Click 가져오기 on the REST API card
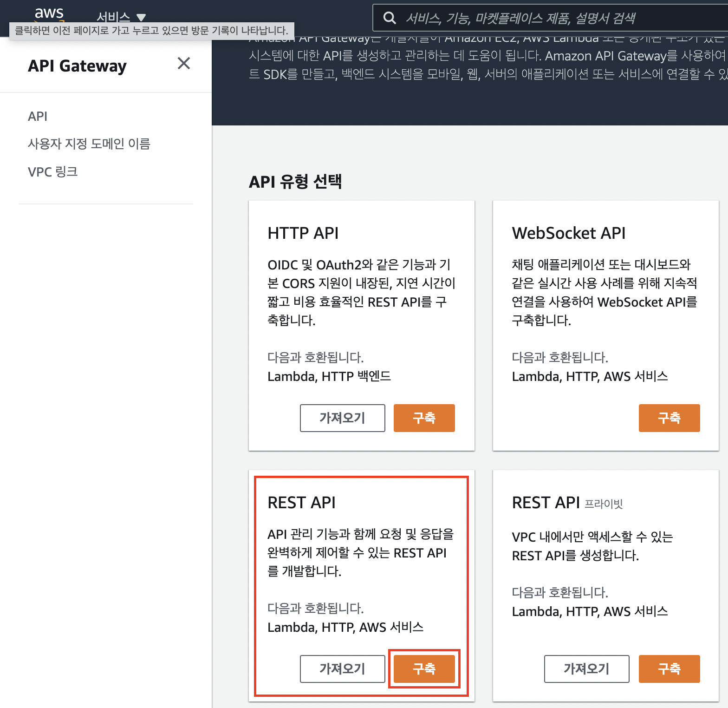This screenshot has width=728, height=708. 342,669
